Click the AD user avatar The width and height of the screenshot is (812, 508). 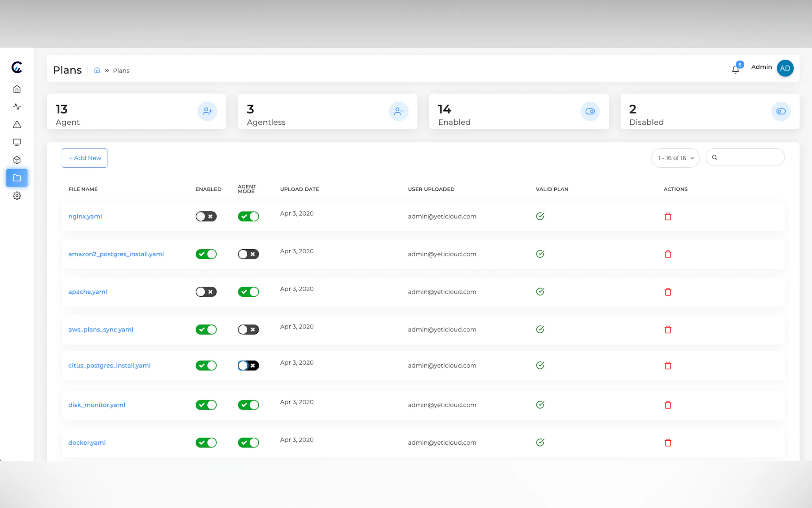click(785, 68)
